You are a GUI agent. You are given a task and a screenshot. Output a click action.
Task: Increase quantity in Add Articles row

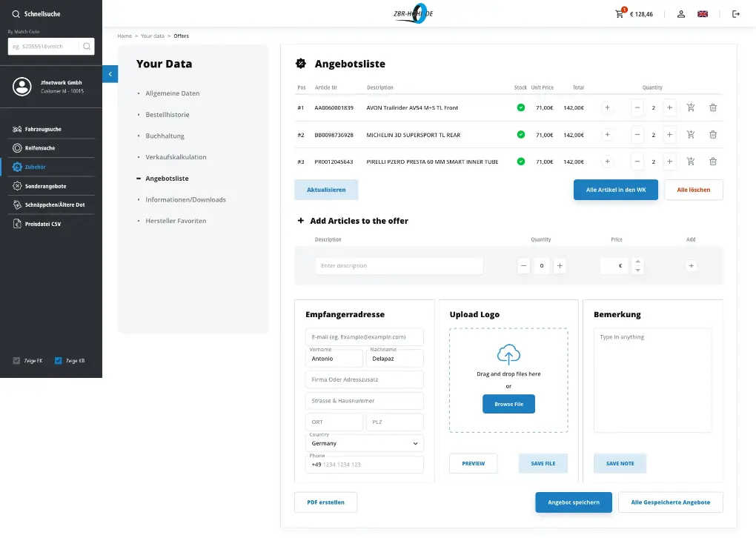(560, 265)
